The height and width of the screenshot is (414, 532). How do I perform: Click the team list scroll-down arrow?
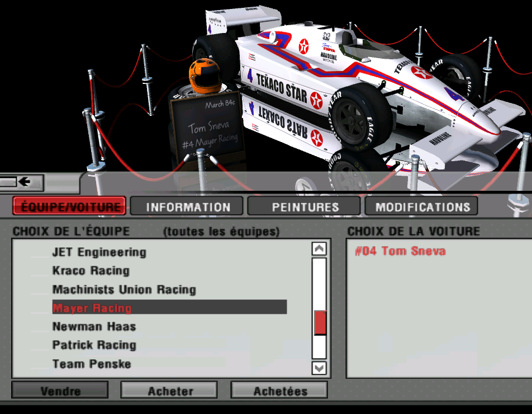click(x=319, y=368)
